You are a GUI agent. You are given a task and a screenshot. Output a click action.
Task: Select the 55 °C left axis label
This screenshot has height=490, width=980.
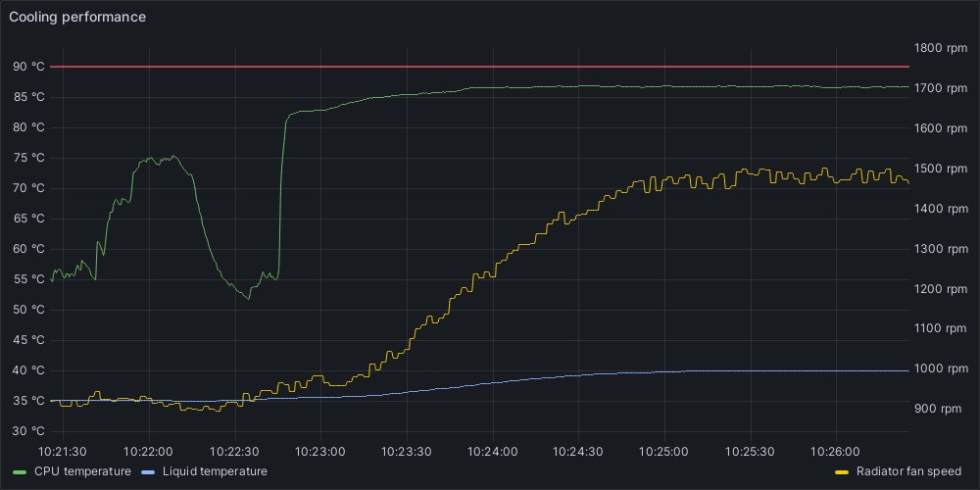pyautogui.click(x=28, y=279)
